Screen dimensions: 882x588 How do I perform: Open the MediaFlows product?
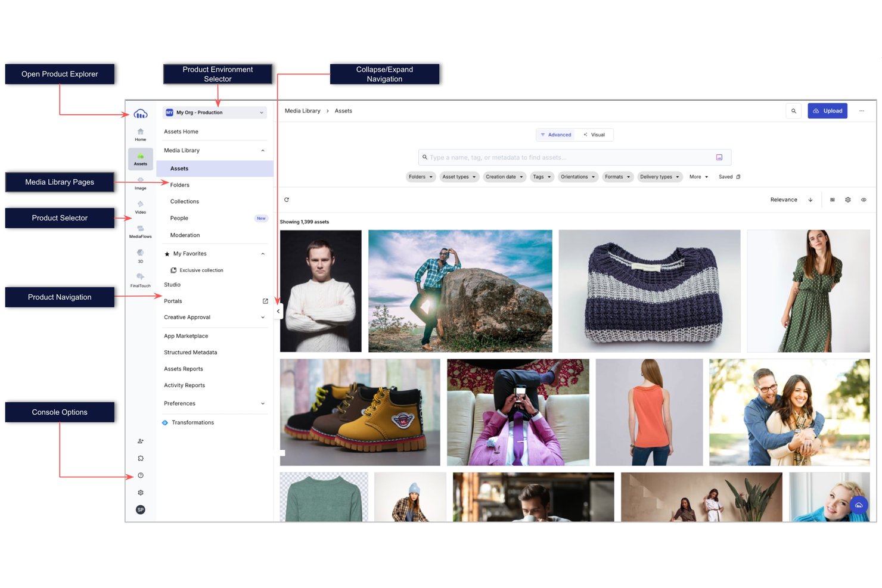[141, 232]
